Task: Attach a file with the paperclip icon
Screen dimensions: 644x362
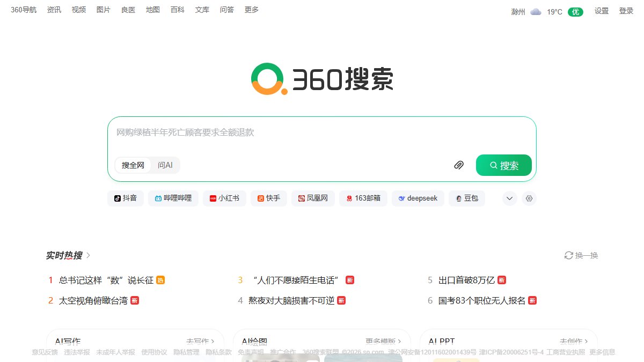Action: click(x=459, y=165)
